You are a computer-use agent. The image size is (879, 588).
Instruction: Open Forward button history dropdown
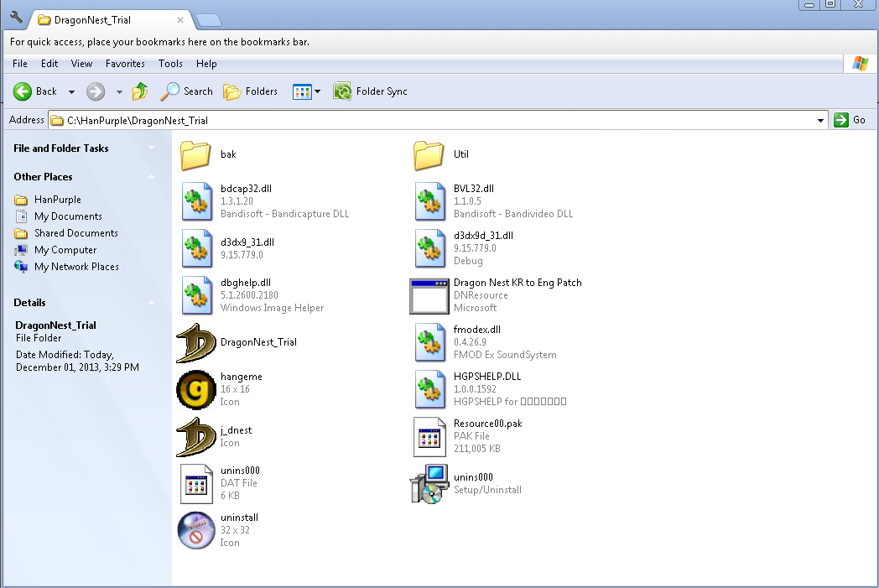click(119, 92)
